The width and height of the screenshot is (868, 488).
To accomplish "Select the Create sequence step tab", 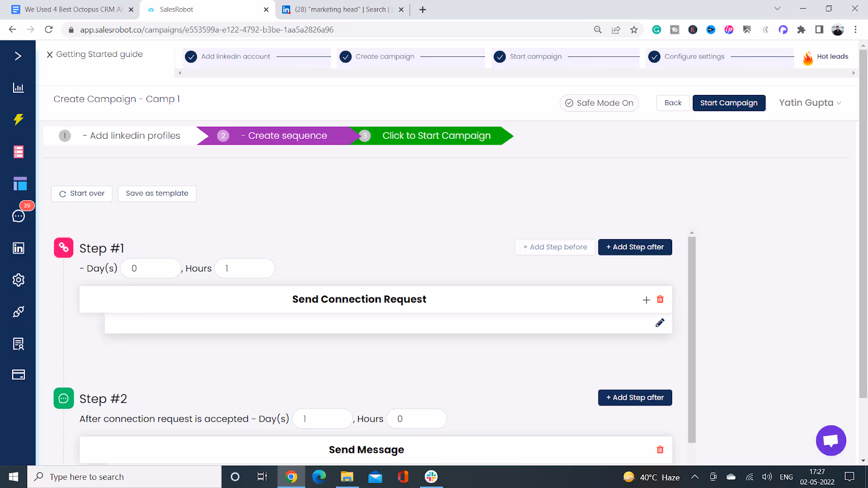I will (x=286, y=136).
